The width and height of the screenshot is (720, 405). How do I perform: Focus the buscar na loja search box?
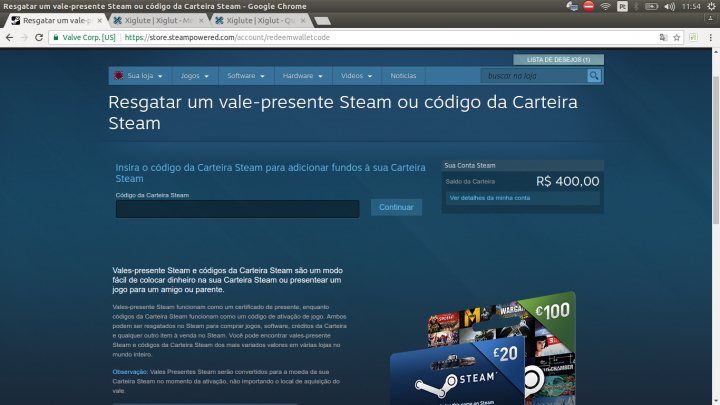[534, 76]
